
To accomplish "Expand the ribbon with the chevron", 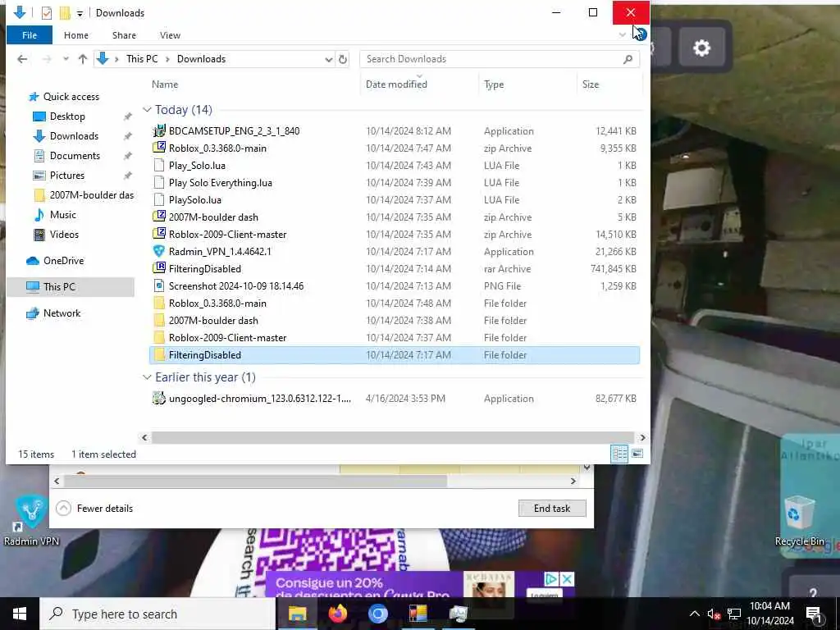I will tap(622, 34).
